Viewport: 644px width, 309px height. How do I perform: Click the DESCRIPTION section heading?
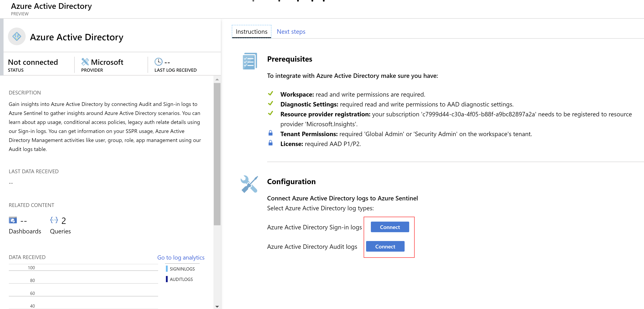tap(25, 93)
